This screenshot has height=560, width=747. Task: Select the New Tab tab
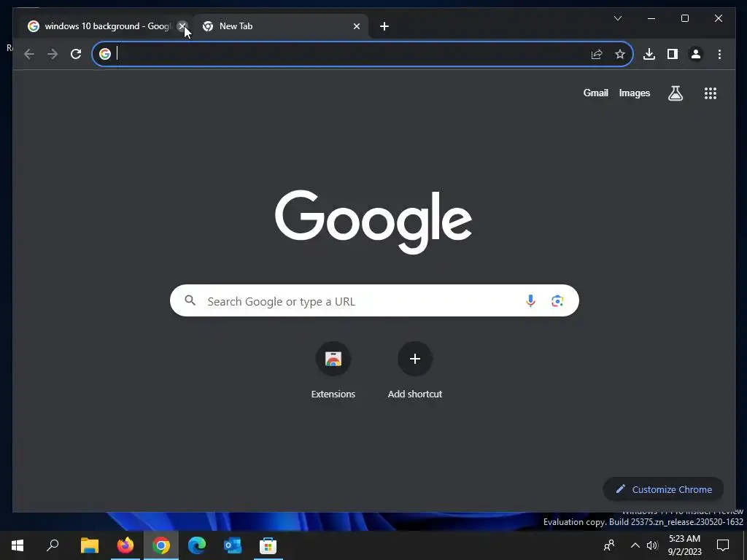click(x=281, y=26)
